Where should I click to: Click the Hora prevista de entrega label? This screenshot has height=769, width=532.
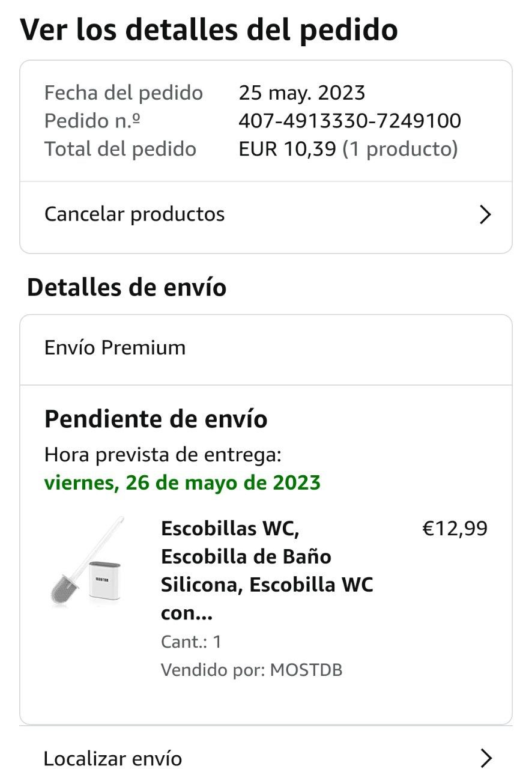163,455
